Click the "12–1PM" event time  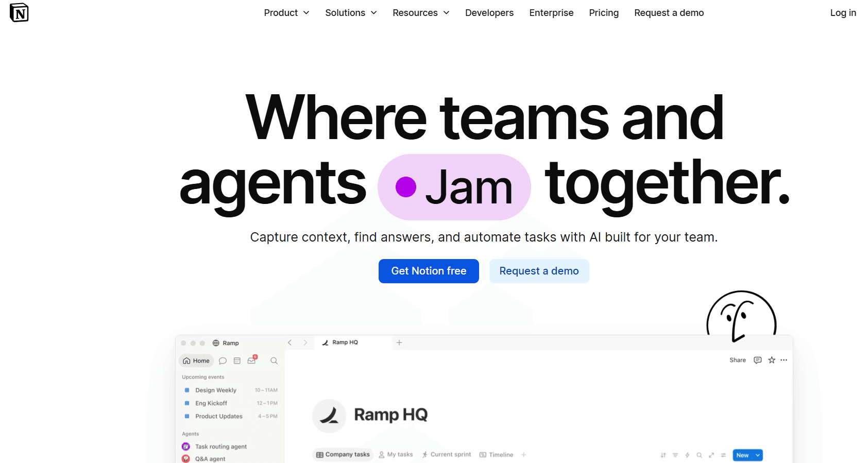tap(267, 403)
